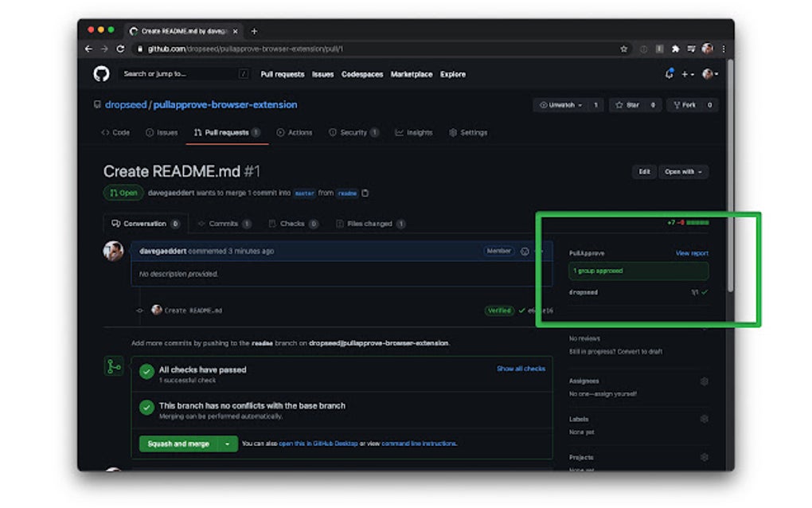Click the Projects settings gear
812x508 pixels.
703,457
